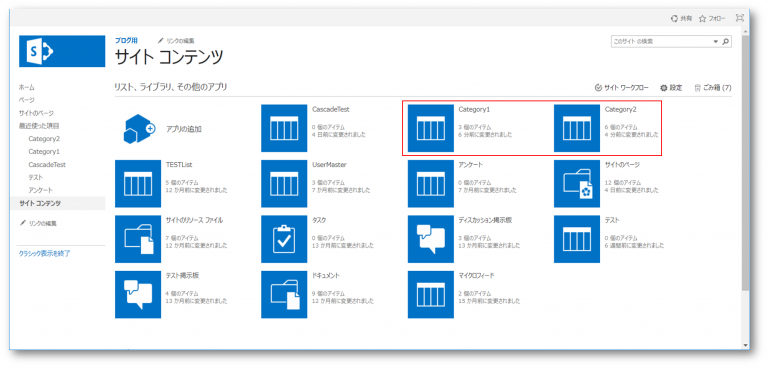Select アンケート in left navigation
Image resolution: width=768 pixels, height=368 pixels.
[x=41, y=190]
